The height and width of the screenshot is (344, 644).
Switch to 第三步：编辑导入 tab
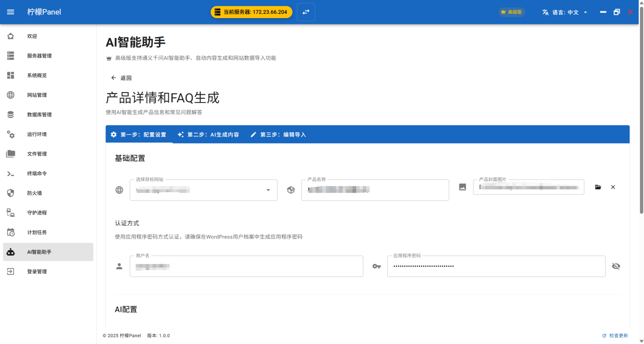click(x=278, y=135)
